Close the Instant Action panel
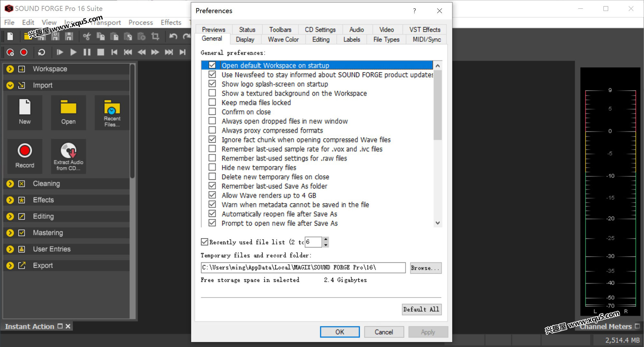Screen dimensions: 644x347 [x=68, y=326]
